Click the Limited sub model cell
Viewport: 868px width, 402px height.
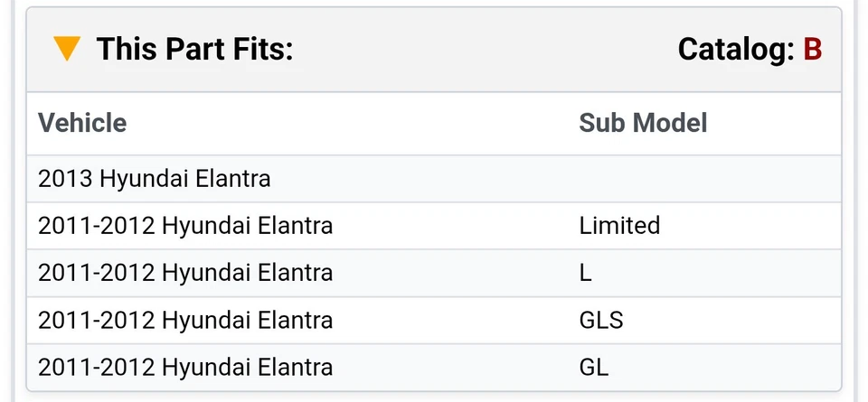point(619,226)
